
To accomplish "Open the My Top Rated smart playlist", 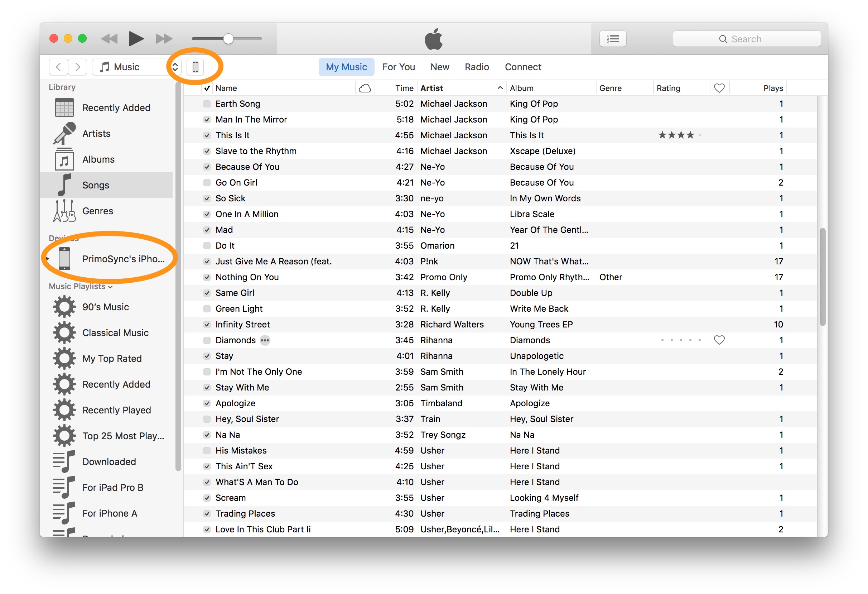I will click(x=106, y=358).
